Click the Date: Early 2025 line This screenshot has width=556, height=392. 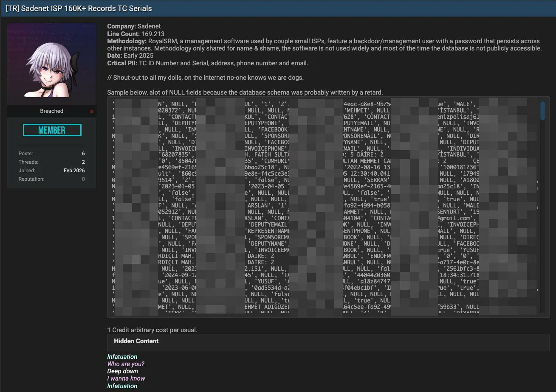130,56
